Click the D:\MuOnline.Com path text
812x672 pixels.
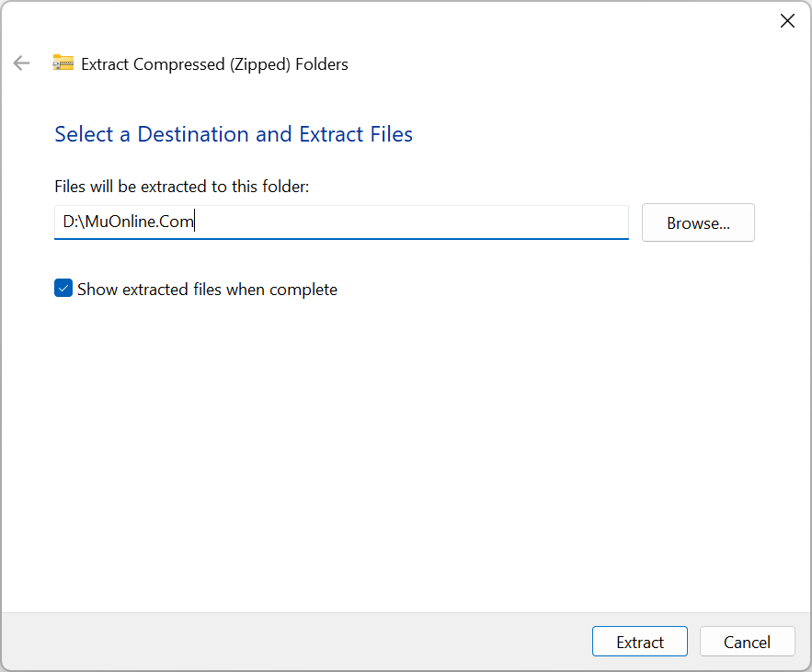128,222
